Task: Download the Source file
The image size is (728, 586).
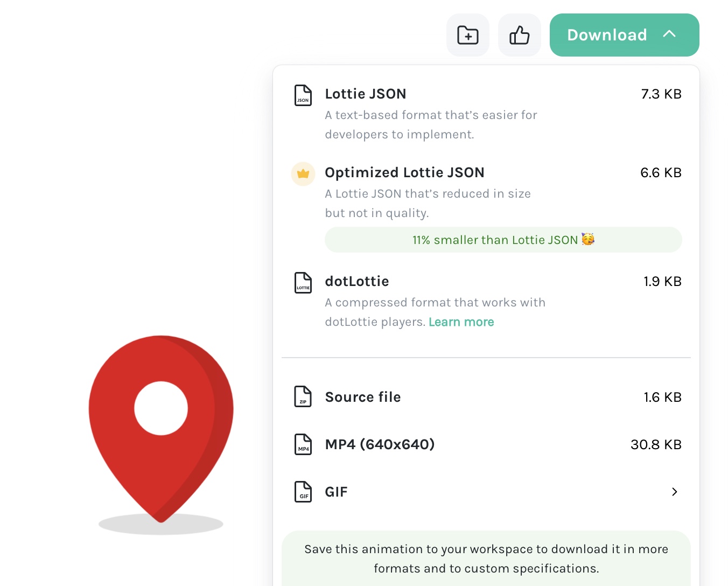Action: coord(486,397)
